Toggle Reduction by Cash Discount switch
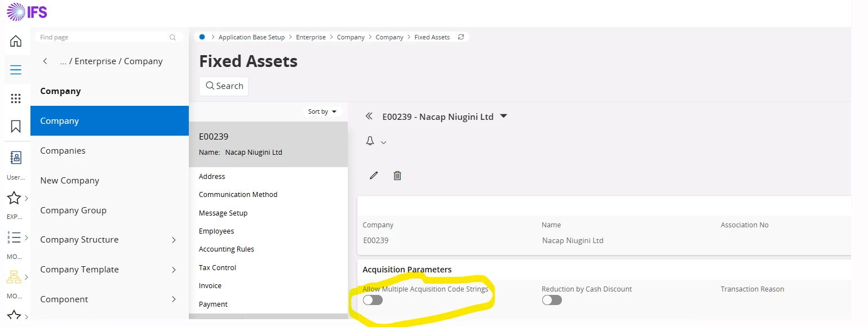The width and height of the screenshot is (868, 327). click(x=552, y=300)
